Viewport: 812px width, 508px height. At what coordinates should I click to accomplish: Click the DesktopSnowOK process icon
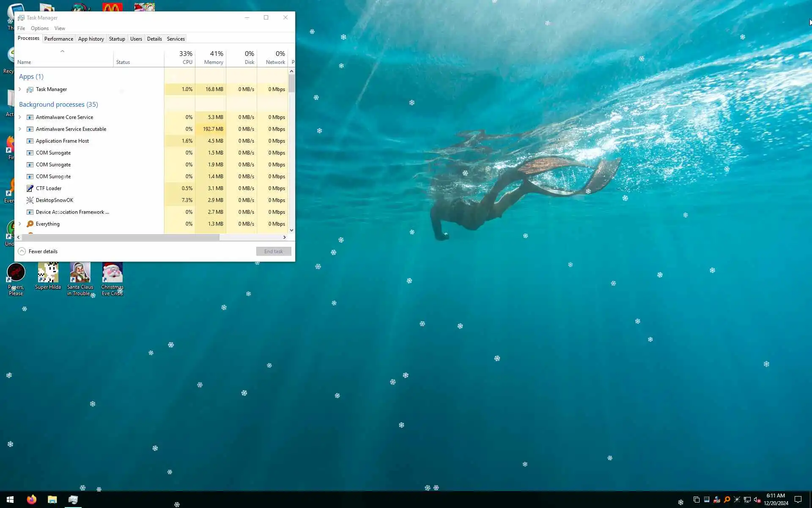30,200
